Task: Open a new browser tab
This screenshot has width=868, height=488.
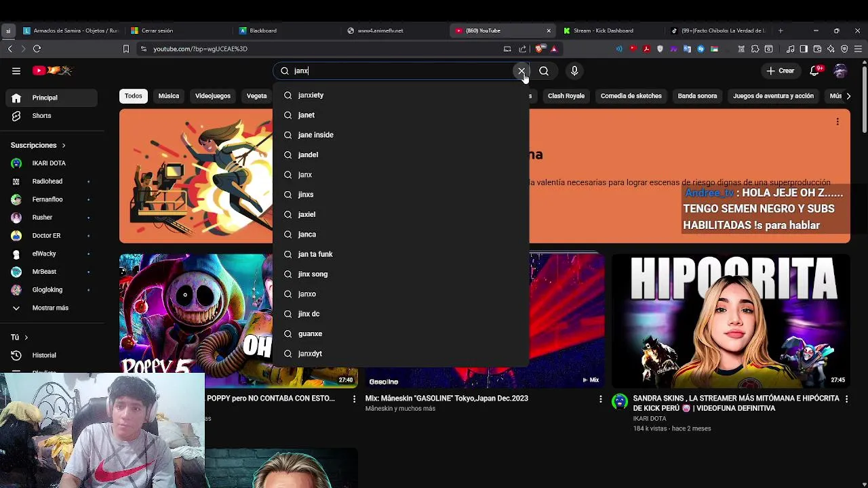Action: pyautogui.click(x=781, y=30)
